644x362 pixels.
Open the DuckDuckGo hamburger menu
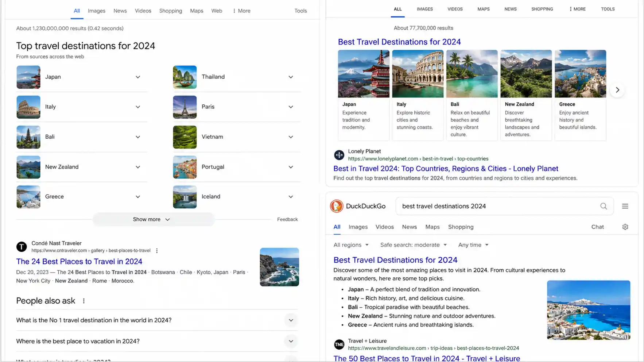625,206
